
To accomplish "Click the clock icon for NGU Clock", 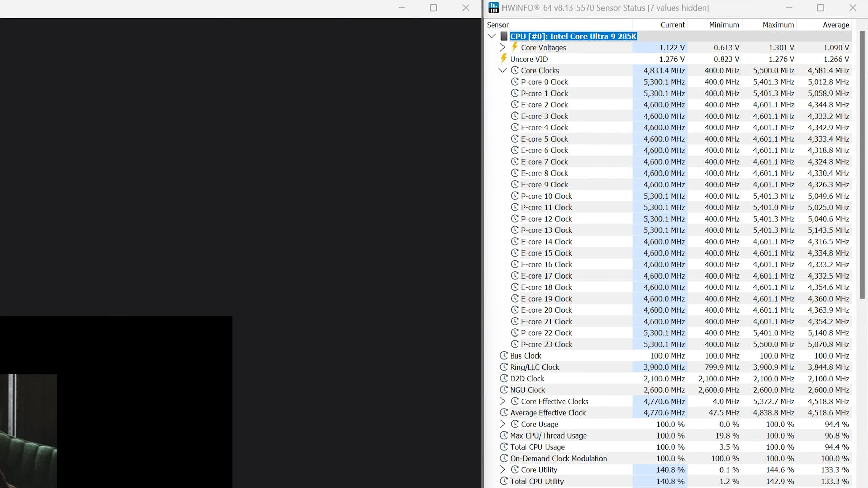I will click(504, 390).
